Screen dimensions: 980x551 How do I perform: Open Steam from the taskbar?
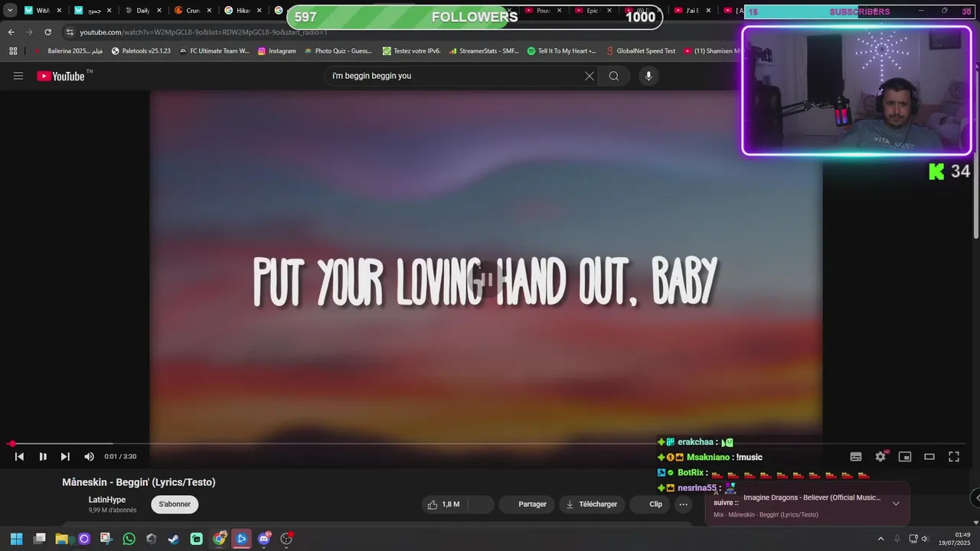174,539
